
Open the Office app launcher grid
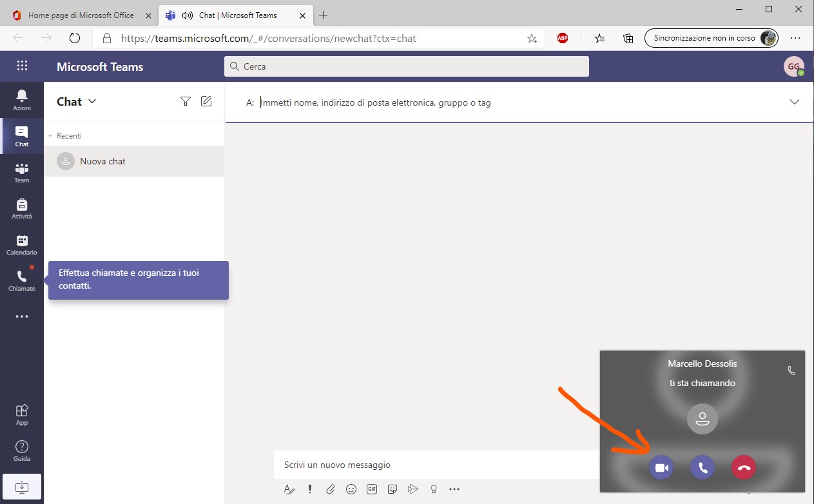click(x=22, y=66)
